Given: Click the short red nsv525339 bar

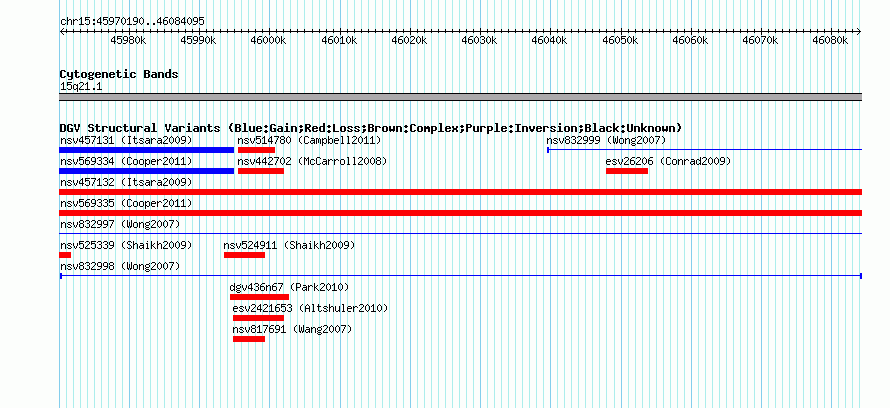Looking at the screenshot, I should pyautogui.click(x=65, y=255).
